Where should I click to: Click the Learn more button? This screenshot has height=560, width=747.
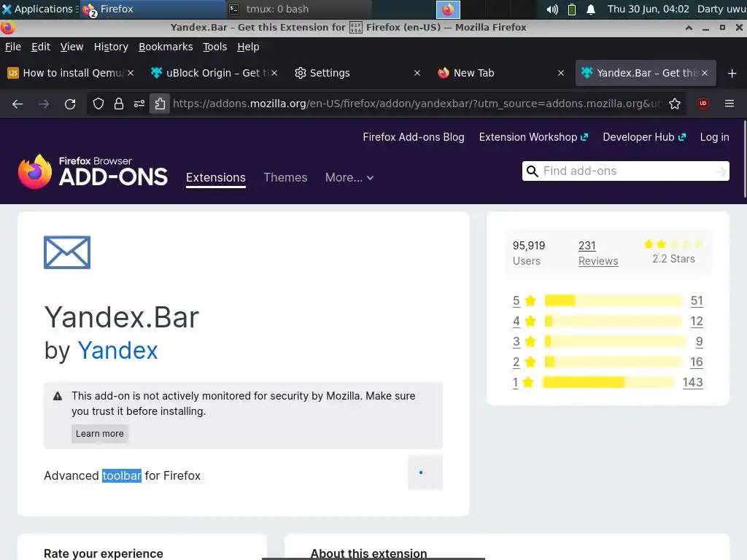(x=99, y=434)
